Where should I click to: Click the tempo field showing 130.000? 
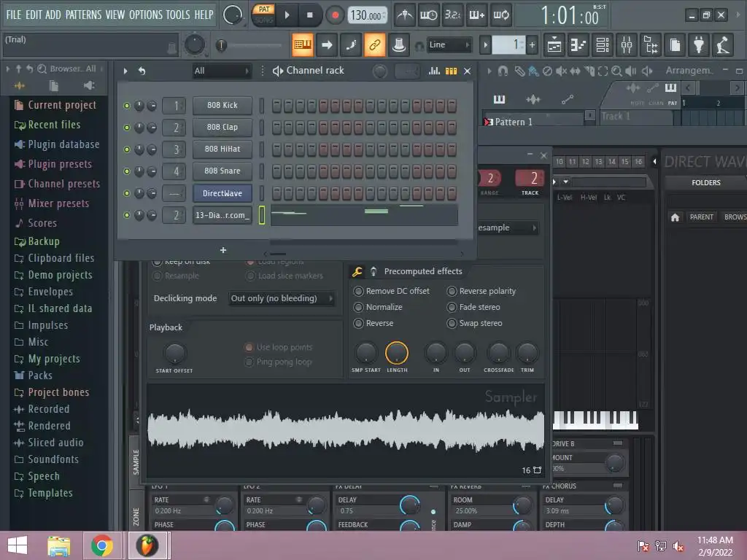pyautogui.click(x=368, y=16)
